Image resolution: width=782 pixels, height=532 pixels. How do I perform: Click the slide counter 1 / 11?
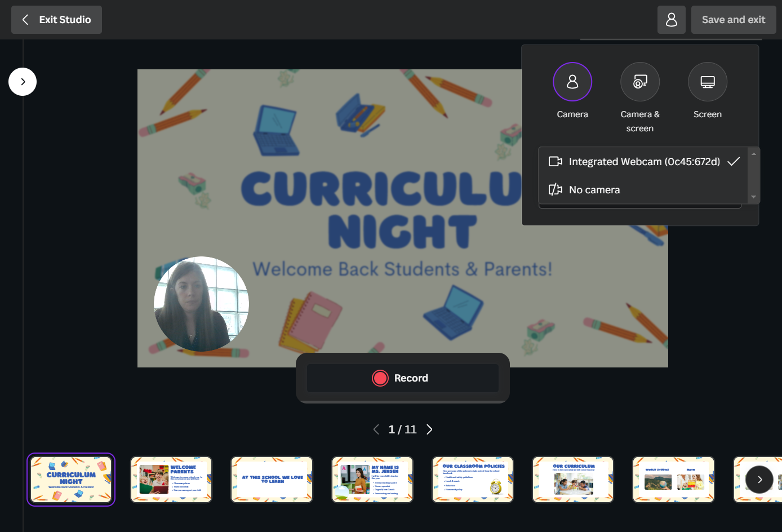click(402, 429)
